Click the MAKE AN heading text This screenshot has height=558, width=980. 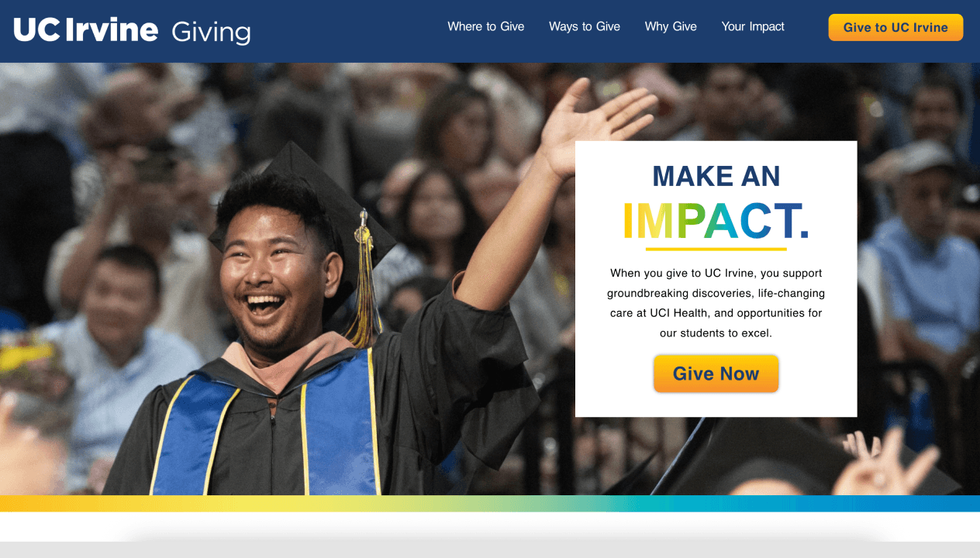(716, 177)
